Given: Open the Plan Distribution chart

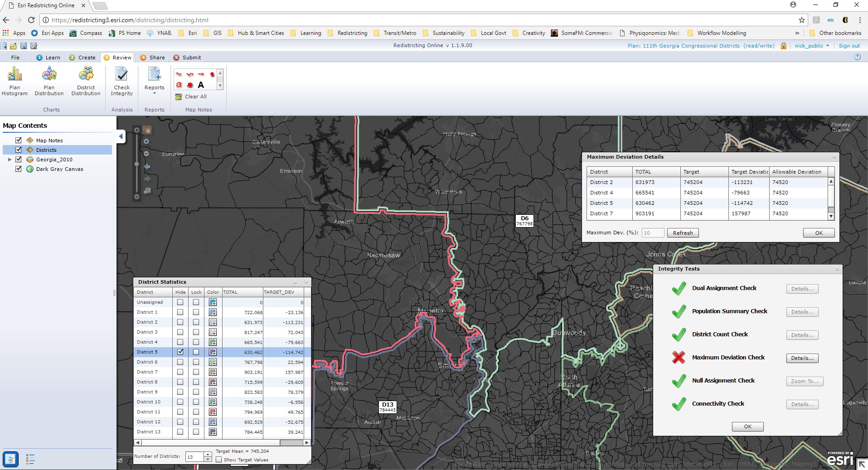Looking at the screenshot, I should click(49, 82).
